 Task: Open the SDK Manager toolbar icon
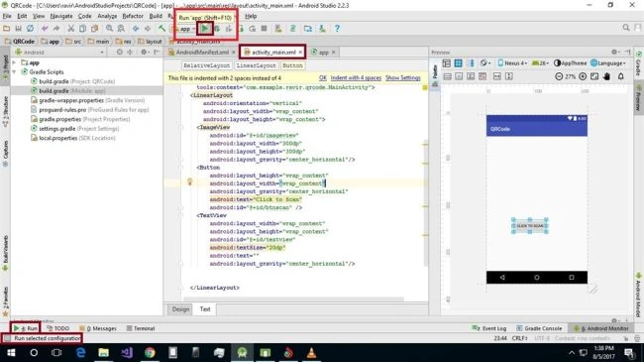[322, 29]
